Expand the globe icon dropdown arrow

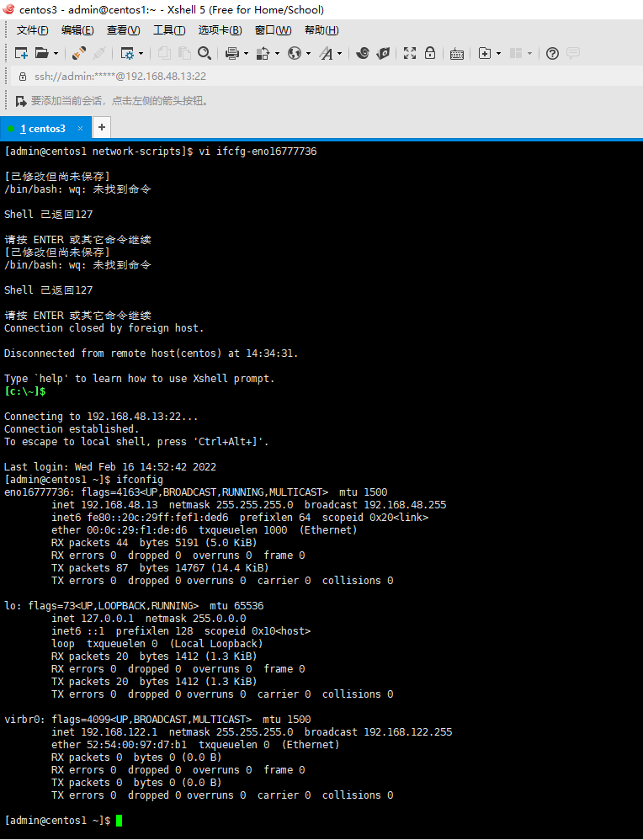[308, 53]
